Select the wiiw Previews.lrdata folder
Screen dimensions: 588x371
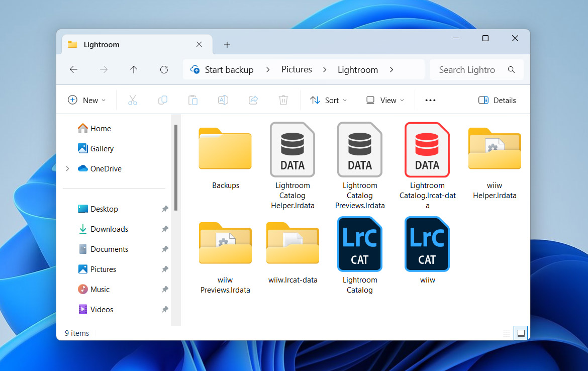click(225, 243)
